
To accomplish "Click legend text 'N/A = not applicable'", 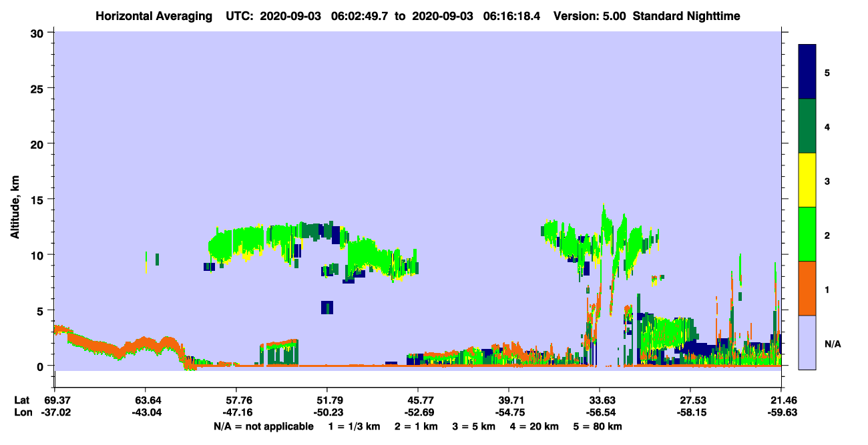I will click(x=263, y=426).
